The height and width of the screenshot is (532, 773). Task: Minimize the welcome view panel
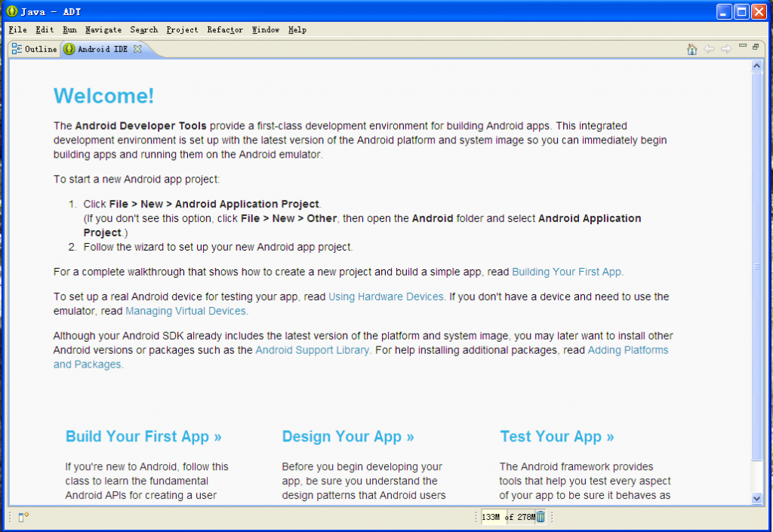point(743,46)
